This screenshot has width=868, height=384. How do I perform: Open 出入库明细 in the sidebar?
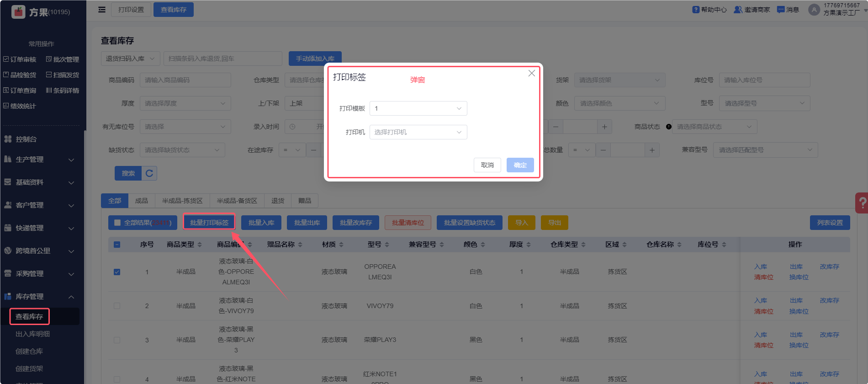click(x=33, y=334)
